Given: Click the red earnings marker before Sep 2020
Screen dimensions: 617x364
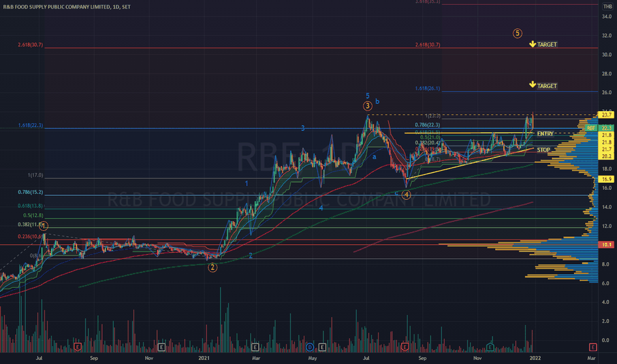Looking at the screenshot, I should pos(77,347).
